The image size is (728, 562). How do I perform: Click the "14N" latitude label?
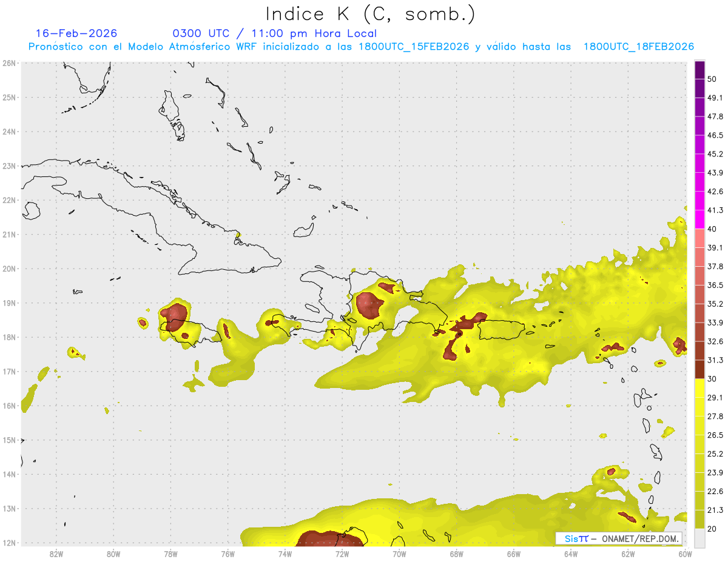[9, 474]
